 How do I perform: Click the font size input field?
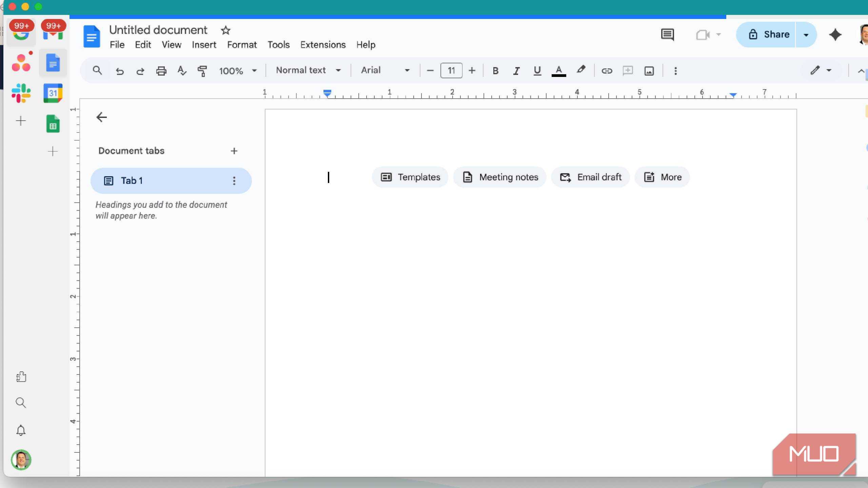click(451, 70)
